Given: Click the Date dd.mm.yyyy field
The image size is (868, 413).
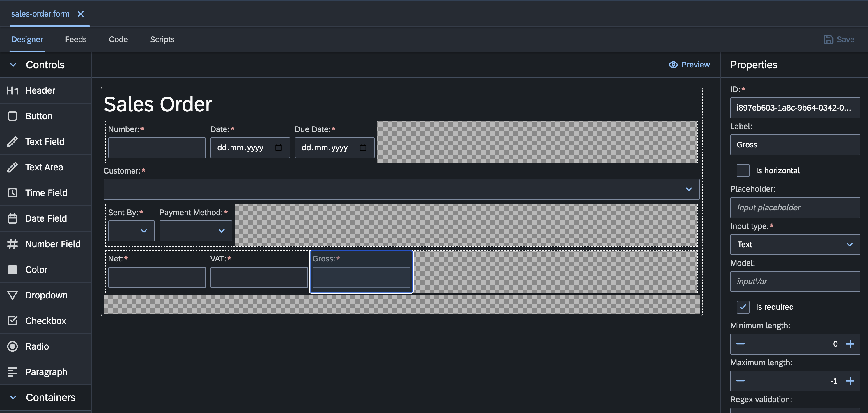Looking at the screenshot, I should (x=250, y=147).
